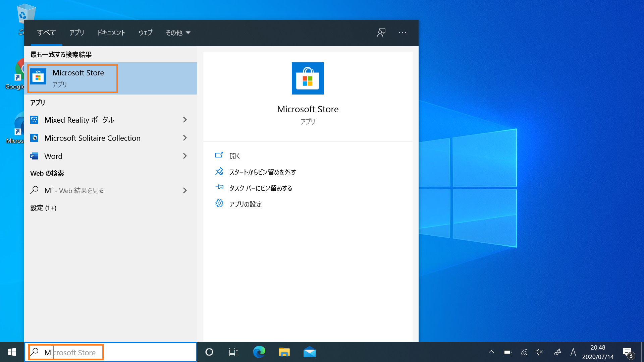Select スタートからピン留めを外す to unpin the Store
Viewport: 644px width, 362px height.
click(263, 172)
